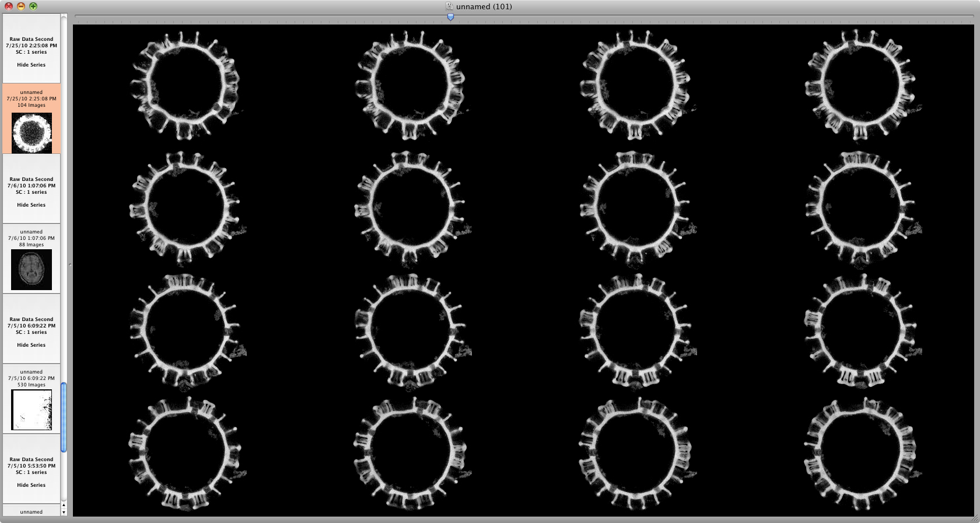Viewport: 980px width, 523px height.
Task: Open the 530 Images series thumbnail
Action: (x=32, y=410)
